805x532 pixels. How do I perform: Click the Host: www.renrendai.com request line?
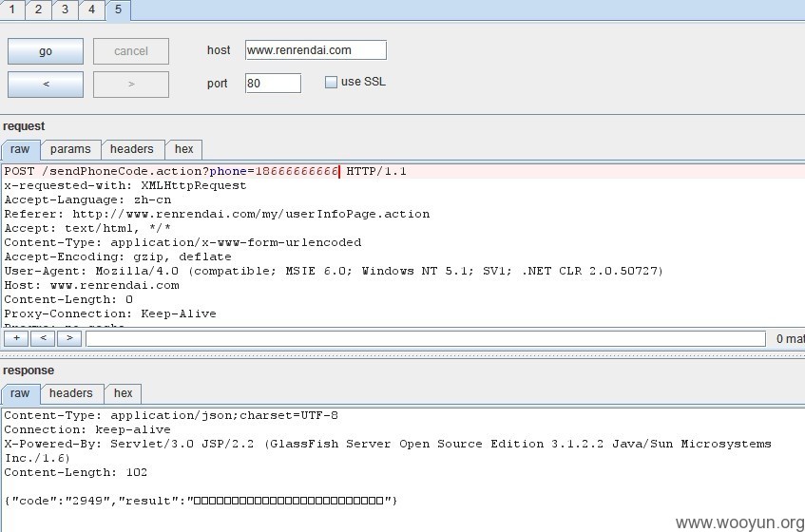[x=92, y=285]
